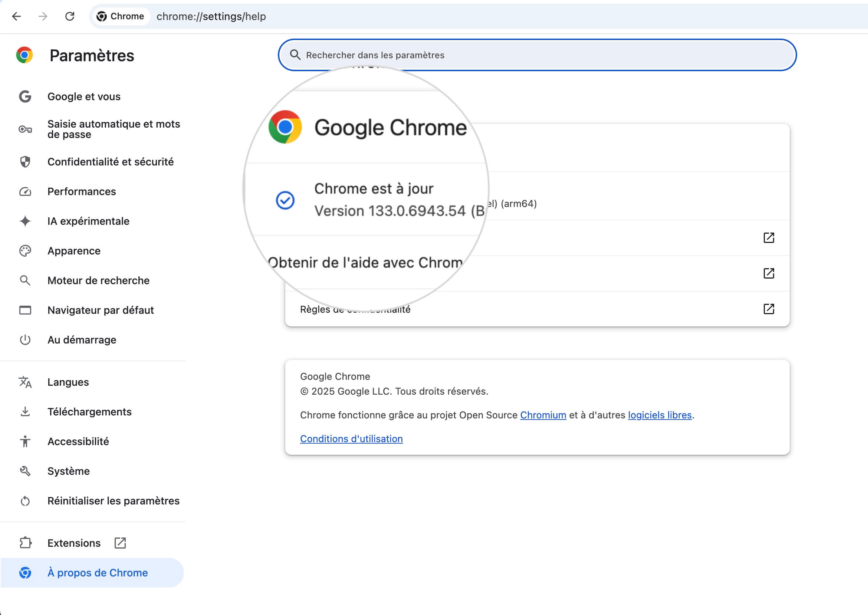868x615 pixels.
Task: Open external link for Règles de confidentialité
Action: (769, 309)
